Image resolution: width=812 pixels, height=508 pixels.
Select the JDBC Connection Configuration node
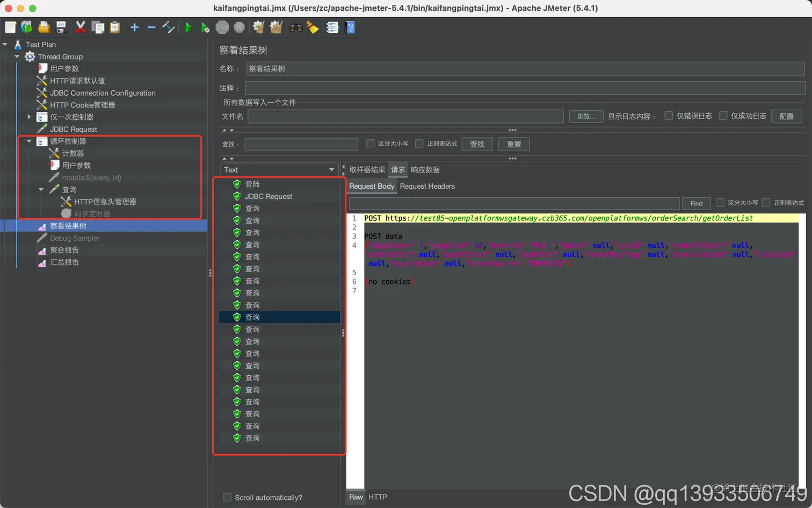103,93
